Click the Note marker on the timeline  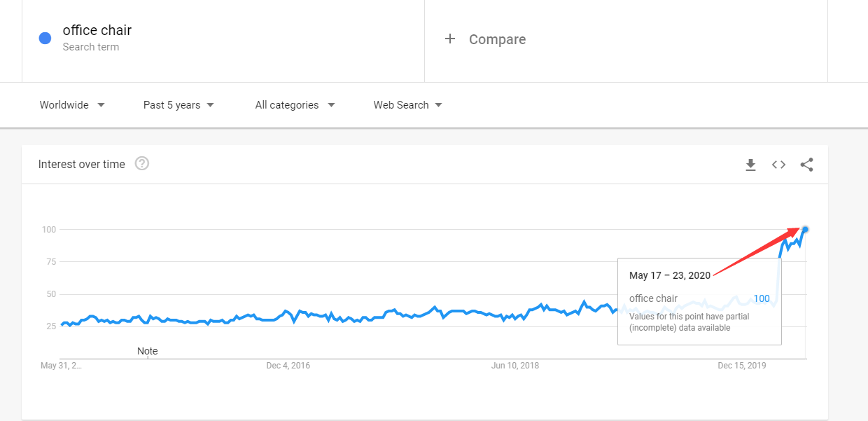tap(148, 351)
